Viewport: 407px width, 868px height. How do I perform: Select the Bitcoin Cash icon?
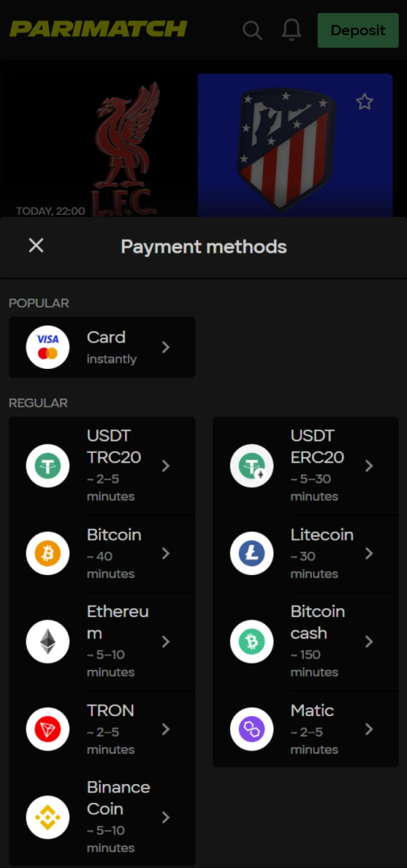[x=252, y=642]
